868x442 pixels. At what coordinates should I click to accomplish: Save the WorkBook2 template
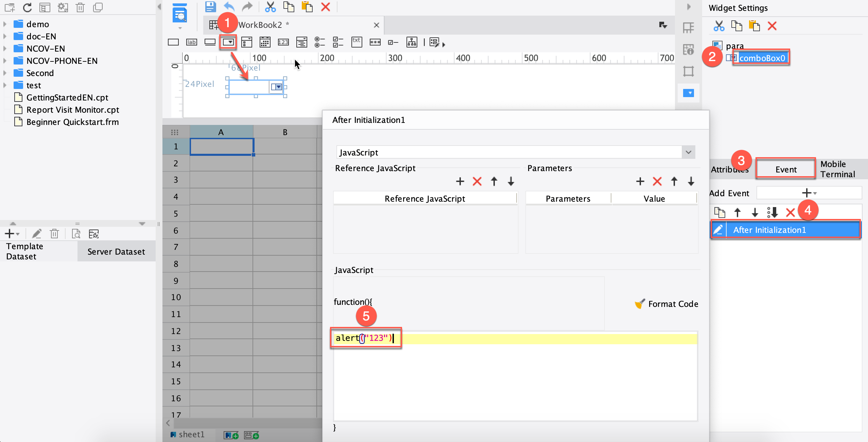click(x=210, y=7)
